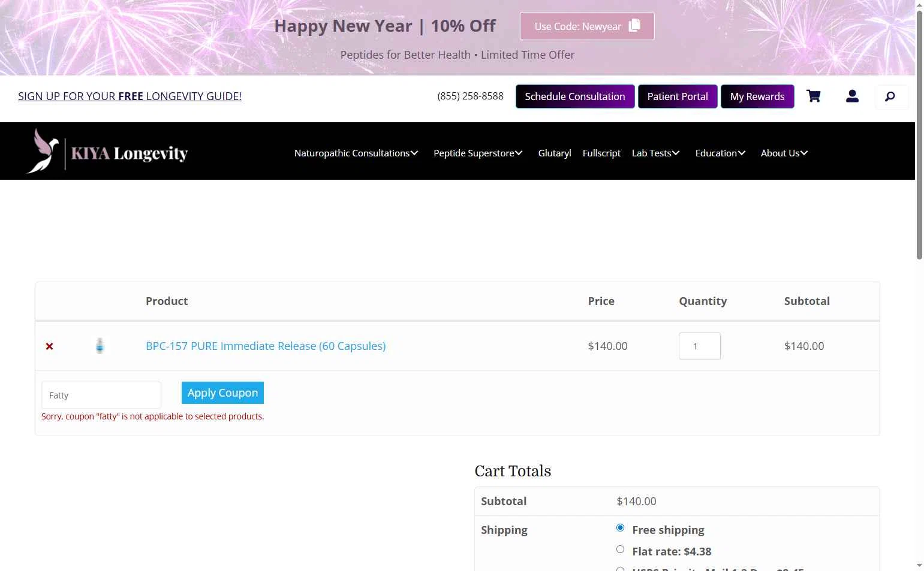Screen dimensions: 924x571
Task: Click the KIYA Longevity logo
Action: (107, 152)
